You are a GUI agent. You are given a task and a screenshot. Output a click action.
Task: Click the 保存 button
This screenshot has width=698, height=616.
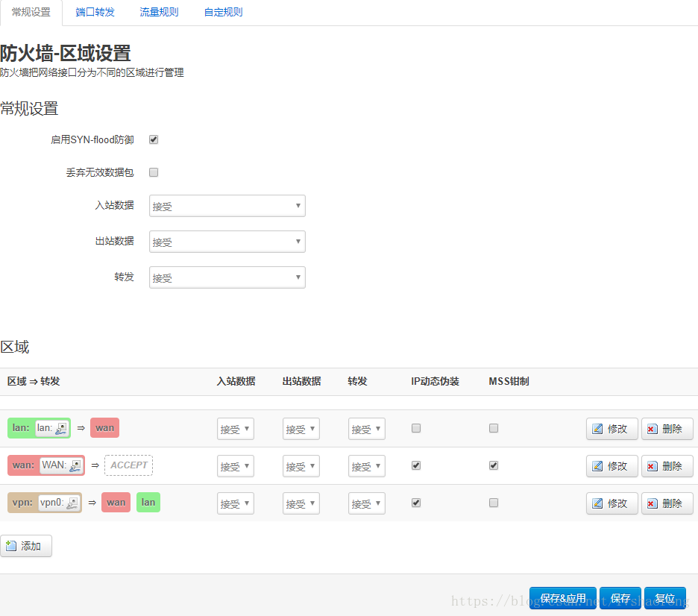[x=620, y=598]
